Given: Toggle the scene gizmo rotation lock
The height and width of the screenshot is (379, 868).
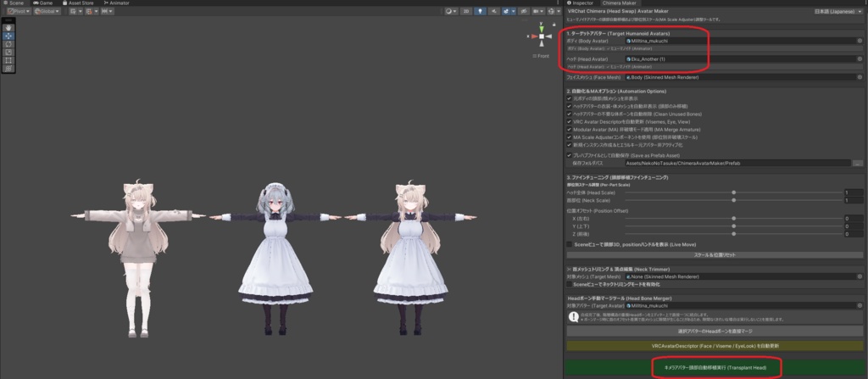Looking at the screenshot, I should (x=554, y=24).
